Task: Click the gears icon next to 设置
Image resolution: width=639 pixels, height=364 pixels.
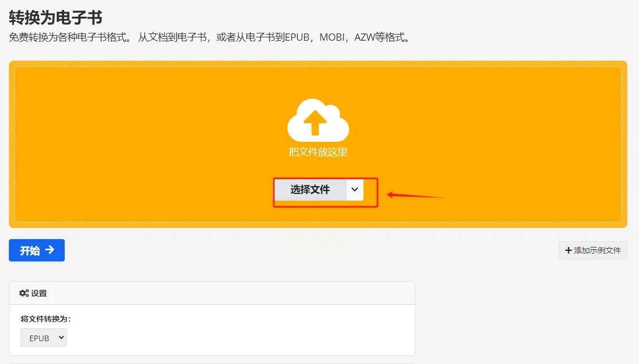Action: click(x=24, y=293)
